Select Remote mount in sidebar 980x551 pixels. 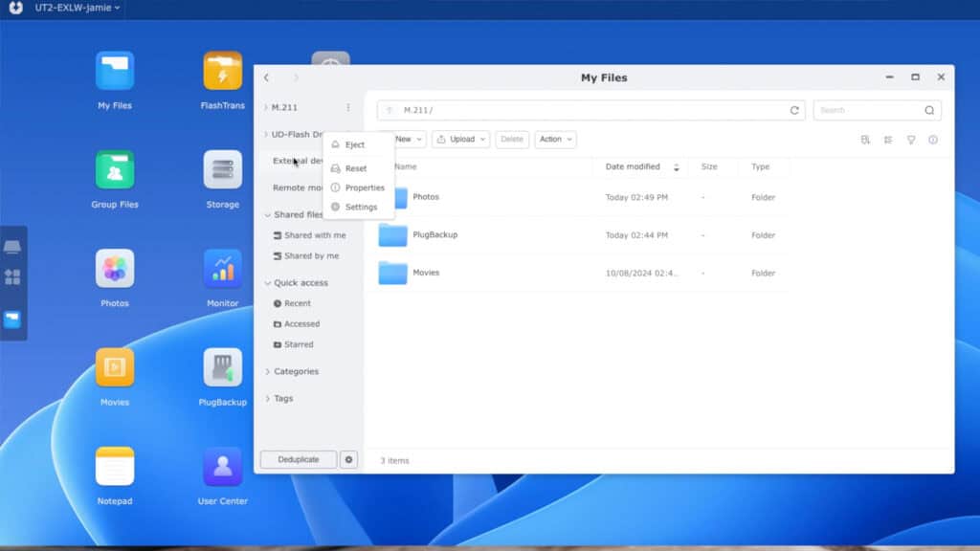(x=298, y=188)
